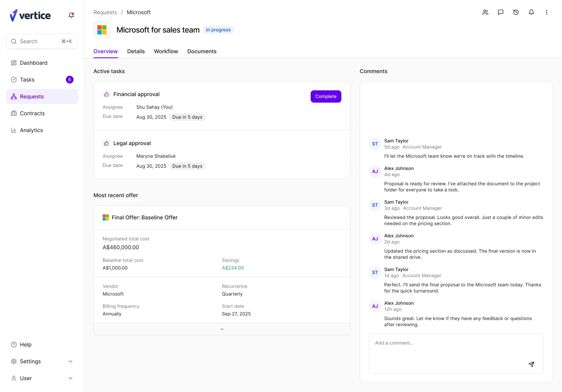
Task: Click the Financial approval thumbs-up icon
Action: tap(107, 94)
